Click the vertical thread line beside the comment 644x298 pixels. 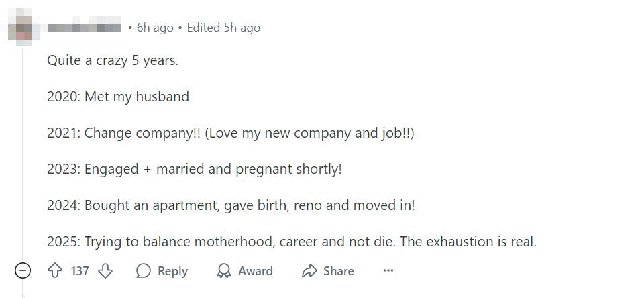pyautogui.click(x=23, y=154)
